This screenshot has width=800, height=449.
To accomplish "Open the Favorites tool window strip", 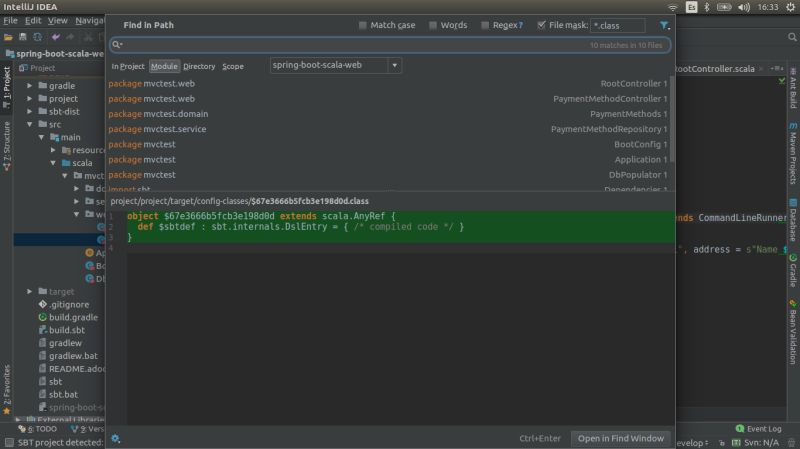I will (7, 389).
